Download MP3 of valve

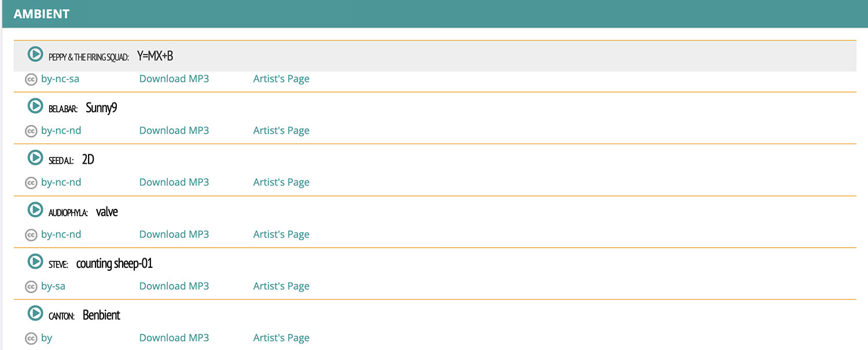(174, 234)
